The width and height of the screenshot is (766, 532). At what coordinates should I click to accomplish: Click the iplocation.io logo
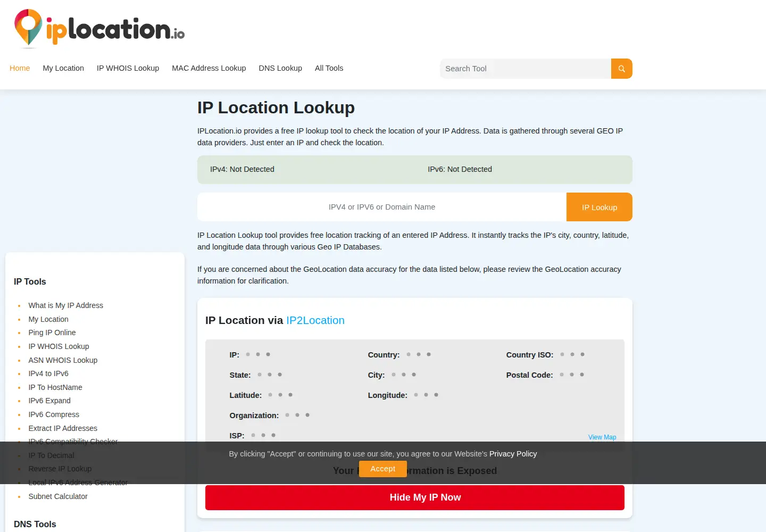(99, 28)
